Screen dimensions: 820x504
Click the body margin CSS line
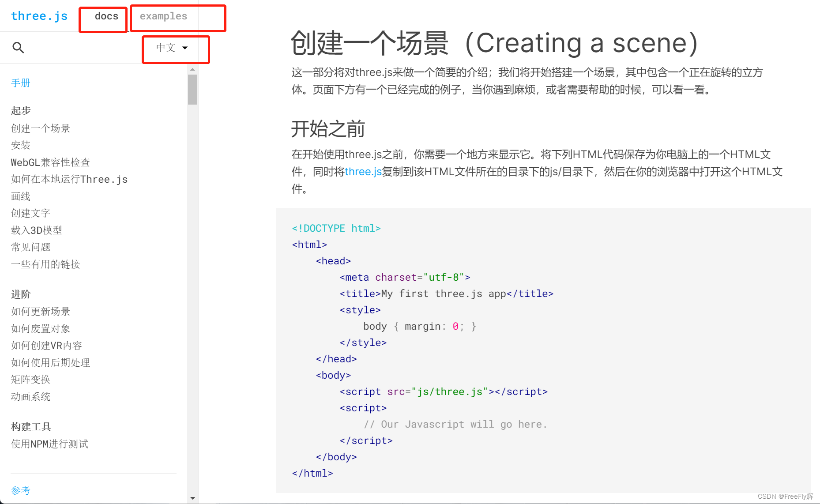coord(420,326)
